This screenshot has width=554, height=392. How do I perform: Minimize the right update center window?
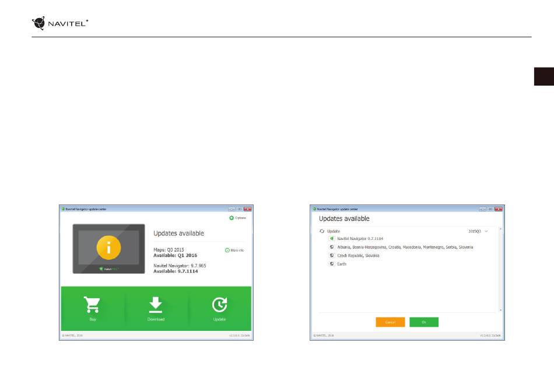[x=482, y=209]
